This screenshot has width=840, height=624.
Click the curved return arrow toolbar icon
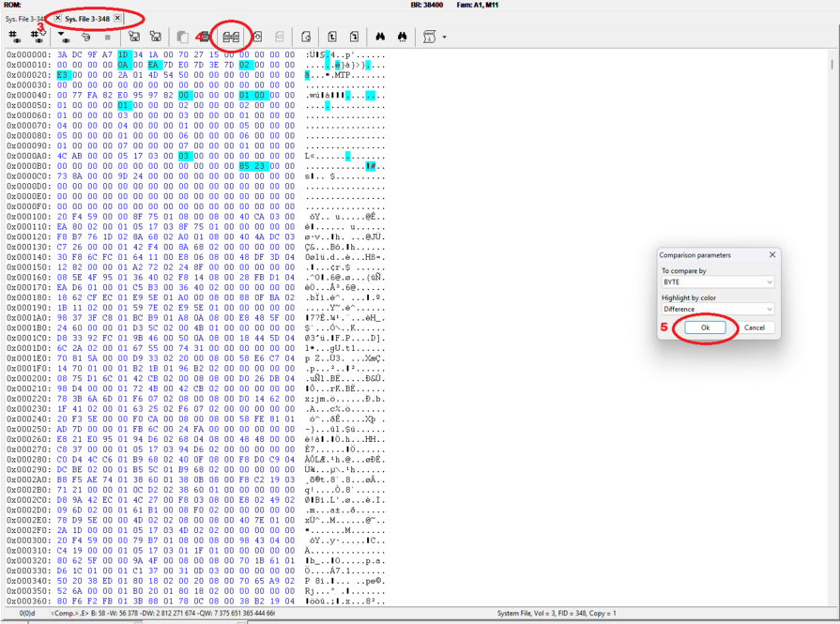85,37
